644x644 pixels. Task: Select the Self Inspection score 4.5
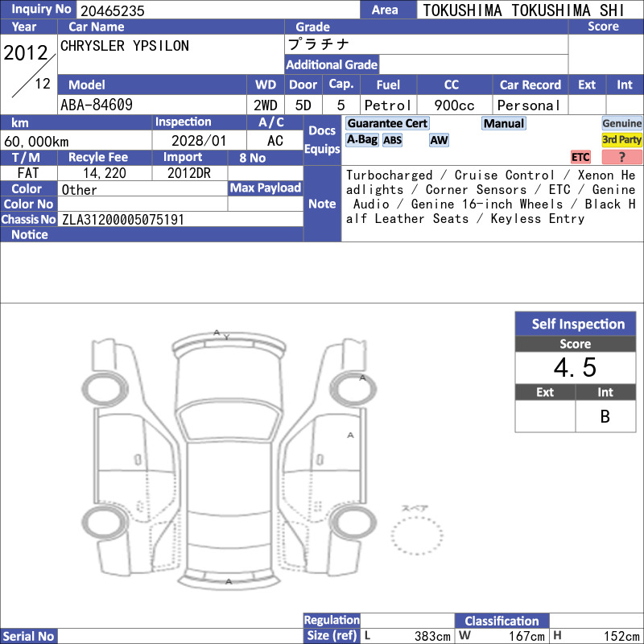click(575, 367)
